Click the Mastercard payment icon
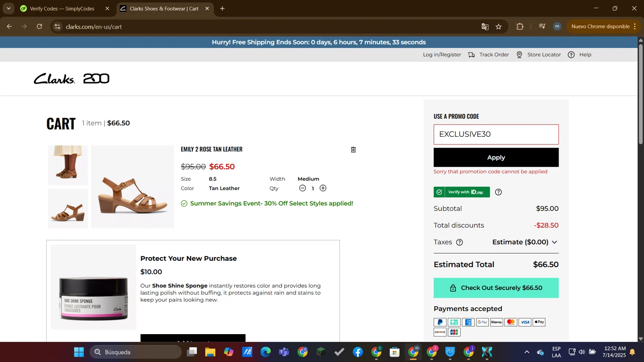Viewport: 644px width, 362px height. click(510, 322)
